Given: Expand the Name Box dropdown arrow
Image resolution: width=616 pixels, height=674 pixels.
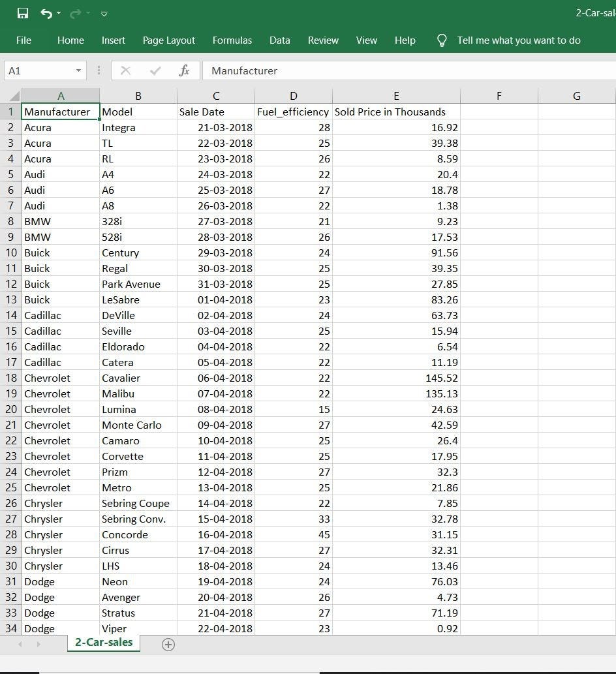Looking at the screenshot, I should (x=79, y=70).
